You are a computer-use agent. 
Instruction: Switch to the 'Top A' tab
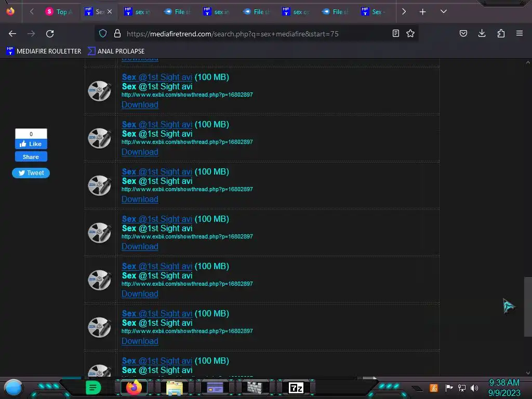coord(60,12)
